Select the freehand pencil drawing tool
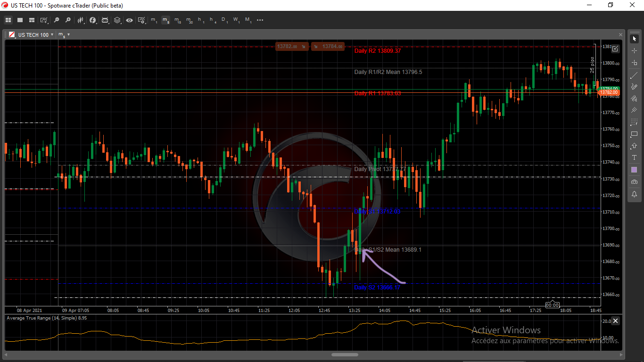The image size is (644, 362). click(x=634, y=87)
